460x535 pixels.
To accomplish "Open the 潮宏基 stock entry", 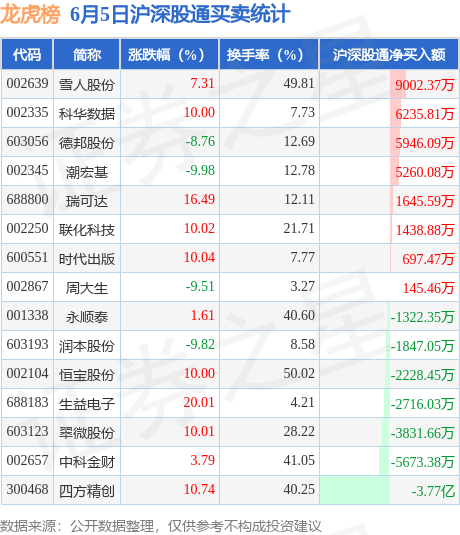I will (87, 172).
